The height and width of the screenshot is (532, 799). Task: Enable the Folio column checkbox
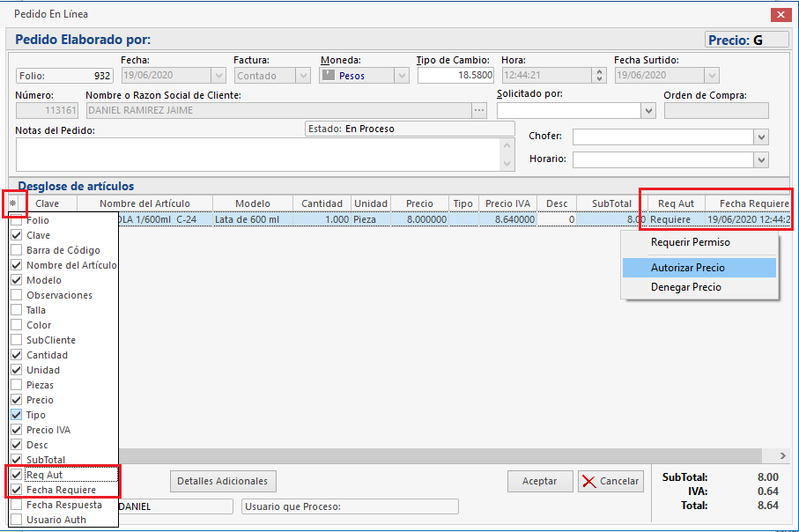tap(17, 220)
